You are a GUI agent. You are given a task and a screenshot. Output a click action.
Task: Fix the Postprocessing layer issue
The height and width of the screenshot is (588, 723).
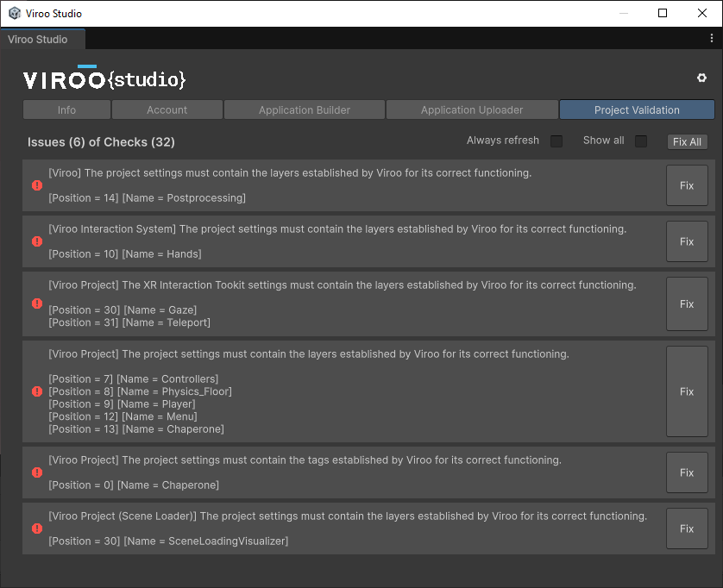coord(687,185)
